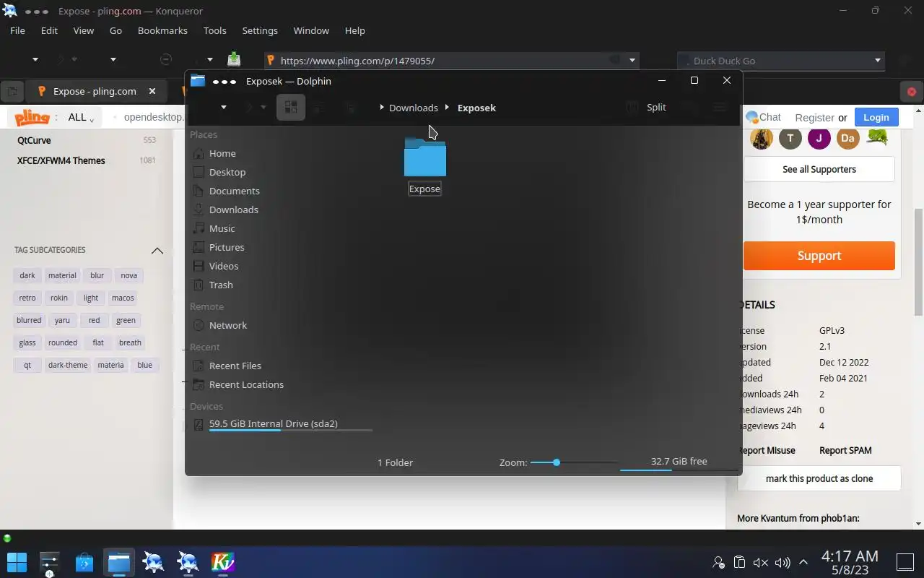Close current tab with the red button
This screenshot has width=924, height=578.
pos(911,92)
